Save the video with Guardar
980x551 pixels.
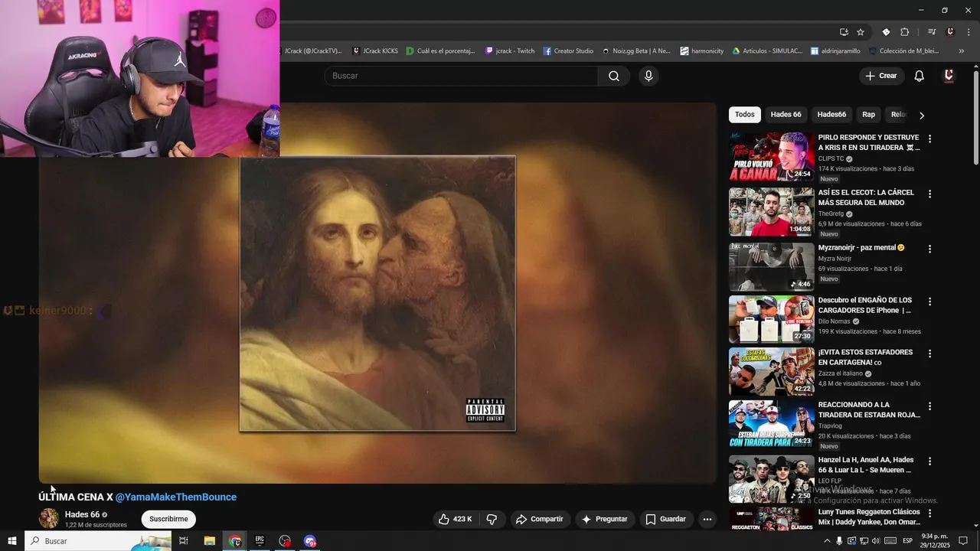(x=665, y=519)
